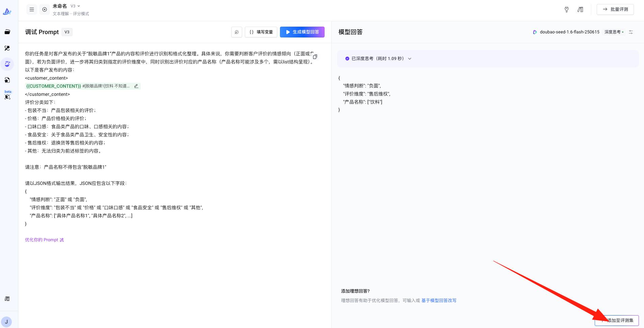Click the 填写变量 button

[261, 32]
